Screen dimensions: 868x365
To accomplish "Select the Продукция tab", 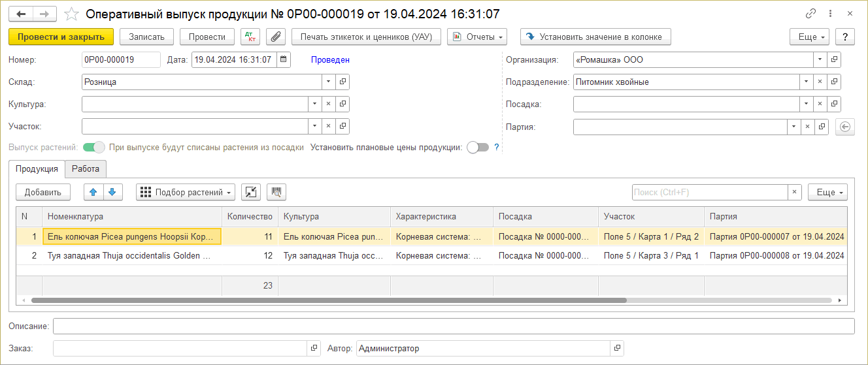I will pyautogui.click(x=37, y=169).
